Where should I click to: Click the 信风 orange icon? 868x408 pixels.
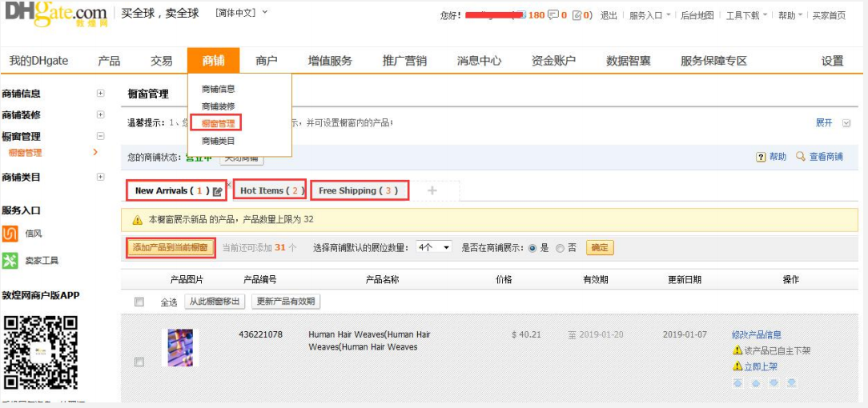click(x=10, y=234)
